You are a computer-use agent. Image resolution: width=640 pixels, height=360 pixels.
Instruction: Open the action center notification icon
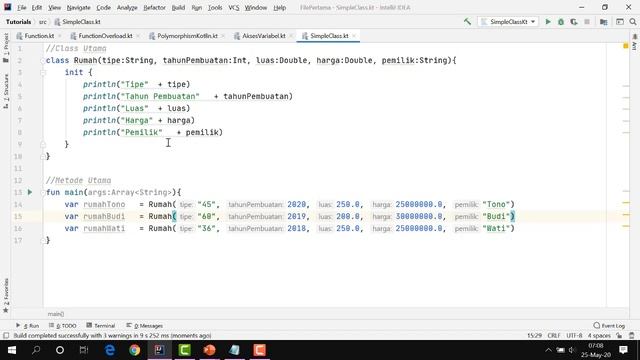click(x=623, y=350)
